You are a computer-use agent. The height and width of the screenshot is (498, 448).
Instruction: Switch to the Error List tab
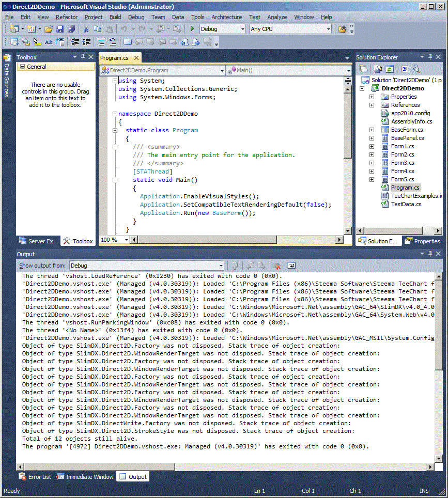point(35,477)
